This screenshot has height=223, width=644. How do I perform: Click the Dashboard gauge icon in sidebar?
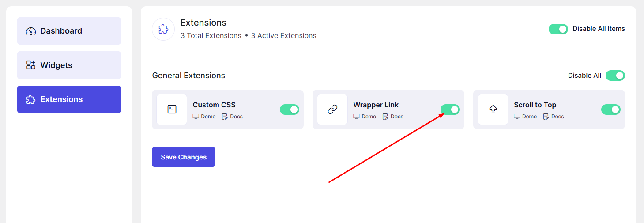[31, 31]
